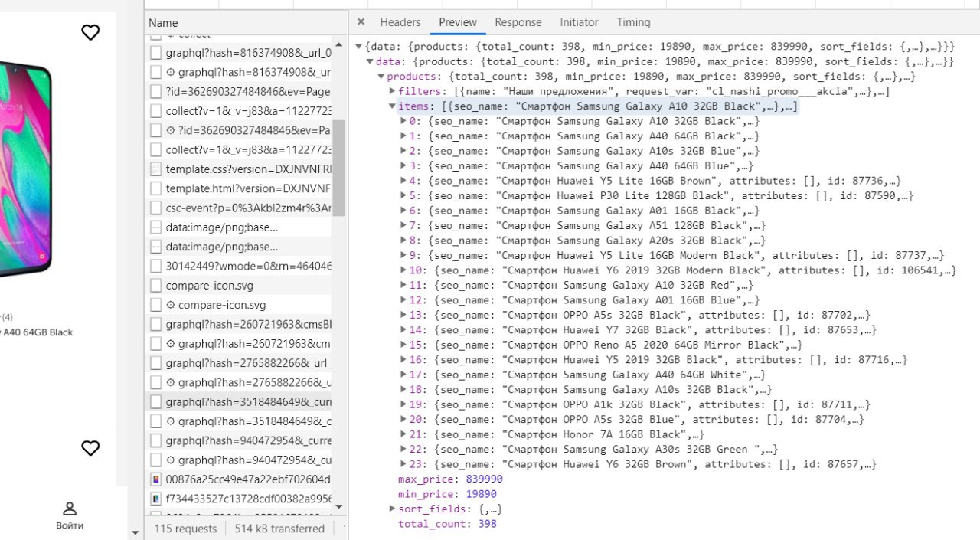Viewport: 980px width, 540px height.
Task: Expand item 5 Huawei P30 Lite 128GB Black
Action: tap(404, 196)
